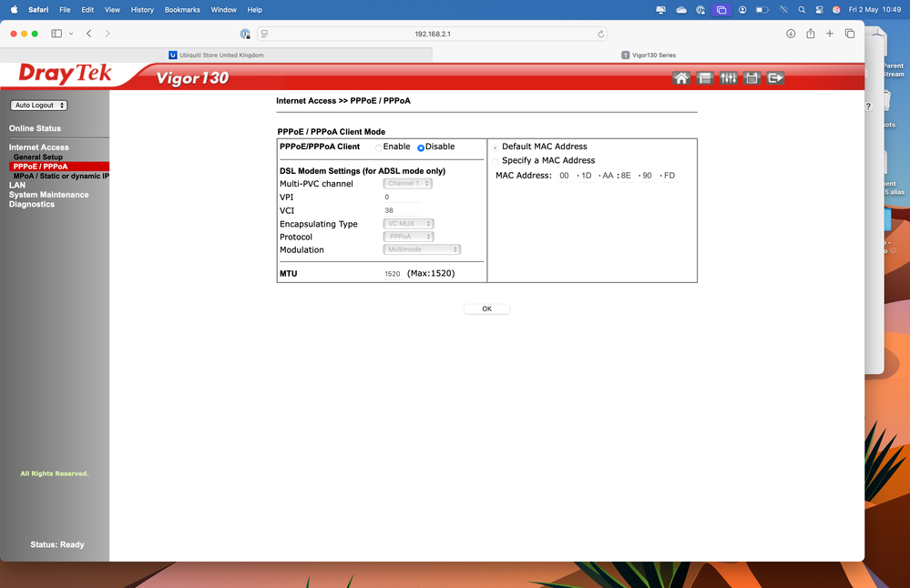910x588 pixels.
Task: Toggle the Safari sidebar icon
Action: [56, 34]
